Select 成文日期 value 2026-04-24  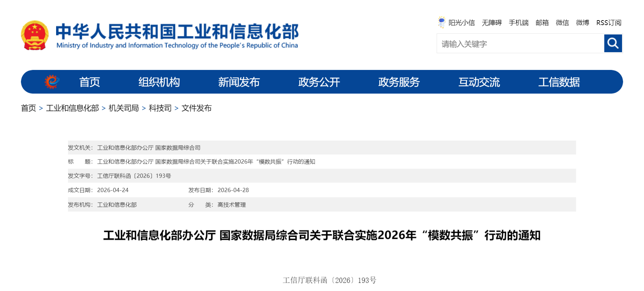click(x=113, y=190)
